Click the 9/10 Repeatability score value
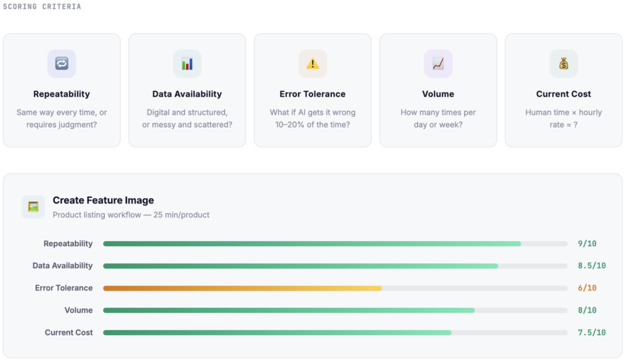Image resolution: width=632 pixels, height=364 pixels. pos(587,244)
